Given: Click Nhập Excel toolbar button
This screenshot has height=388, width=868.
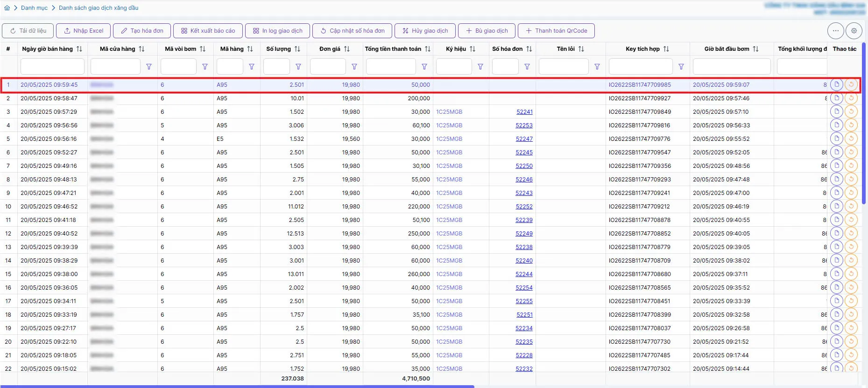Looking at the screenshot, I should click(x=84, y=31).
